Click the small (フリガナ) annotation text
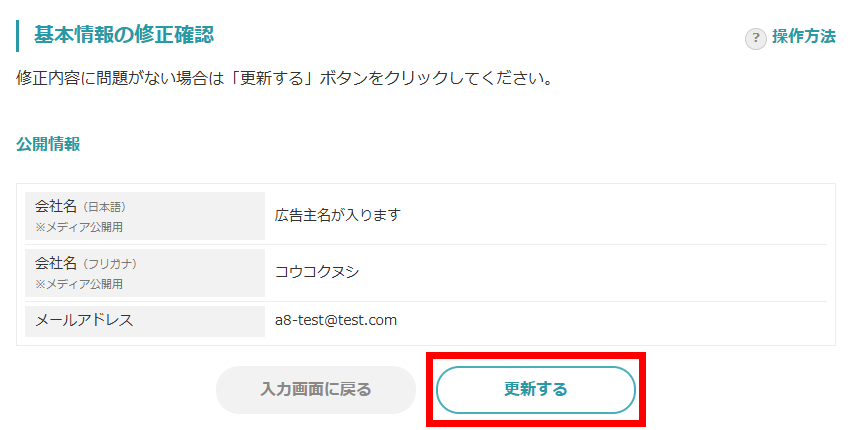This screenshot has width=856, height=430. pyautogui.click(x=109, y=265)
